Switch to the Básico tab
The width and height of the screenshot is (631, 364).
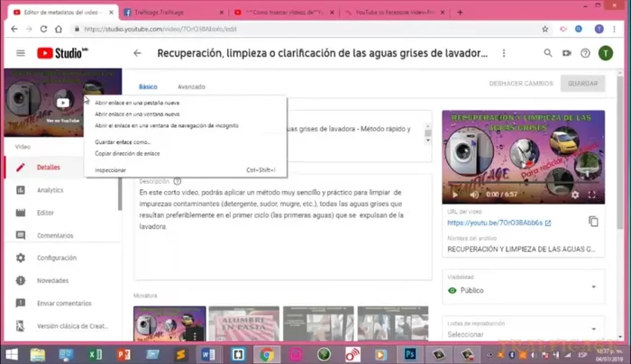(148, 86)
